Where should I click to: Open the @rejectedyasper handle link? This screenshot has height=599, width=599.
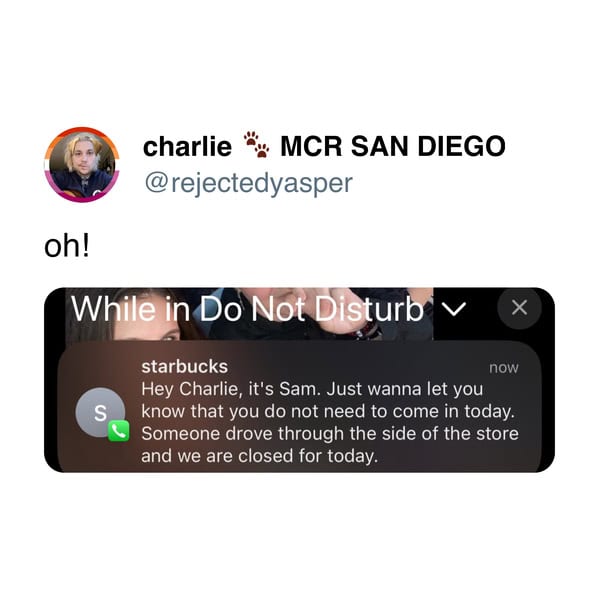point(248,183)
